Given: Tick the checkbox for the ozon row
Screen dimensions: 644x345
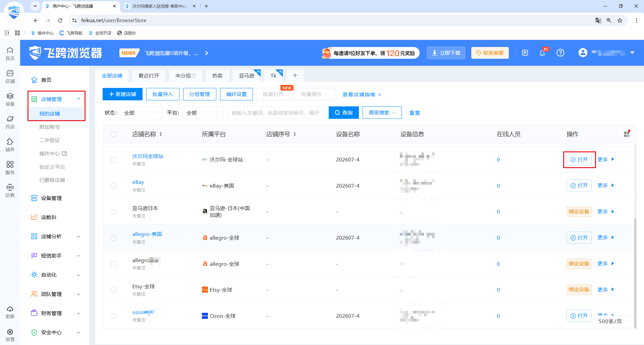Looking at the screenshot, I should (113, 316).
